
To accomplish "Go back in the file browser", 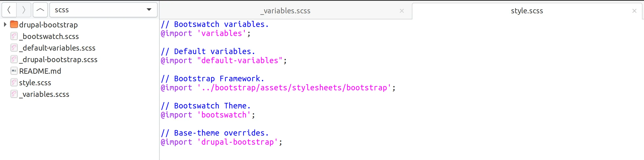I will pyautogui.click(x=9, y=10).
